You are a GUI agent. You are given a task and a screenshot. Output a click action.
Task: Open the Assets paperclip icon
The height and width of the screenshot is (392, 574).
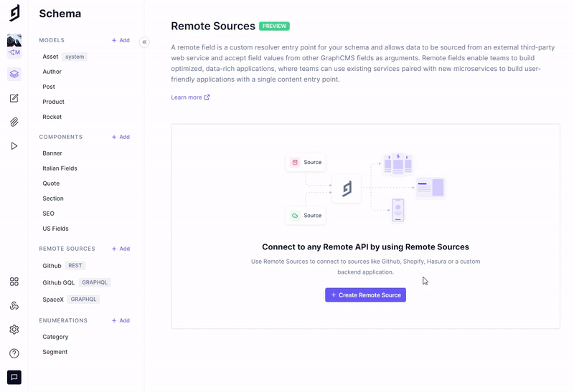14,122
